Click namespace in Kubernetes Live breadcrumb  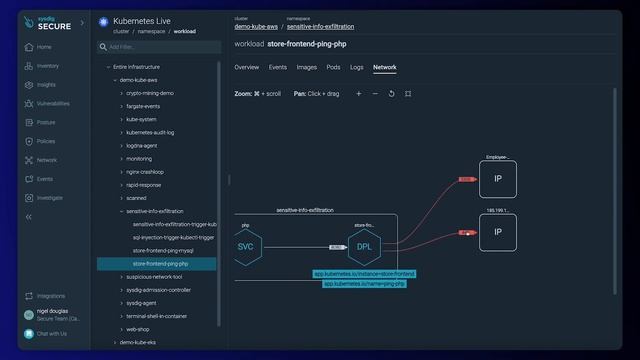pyautogui.click(x=151, y=31)
